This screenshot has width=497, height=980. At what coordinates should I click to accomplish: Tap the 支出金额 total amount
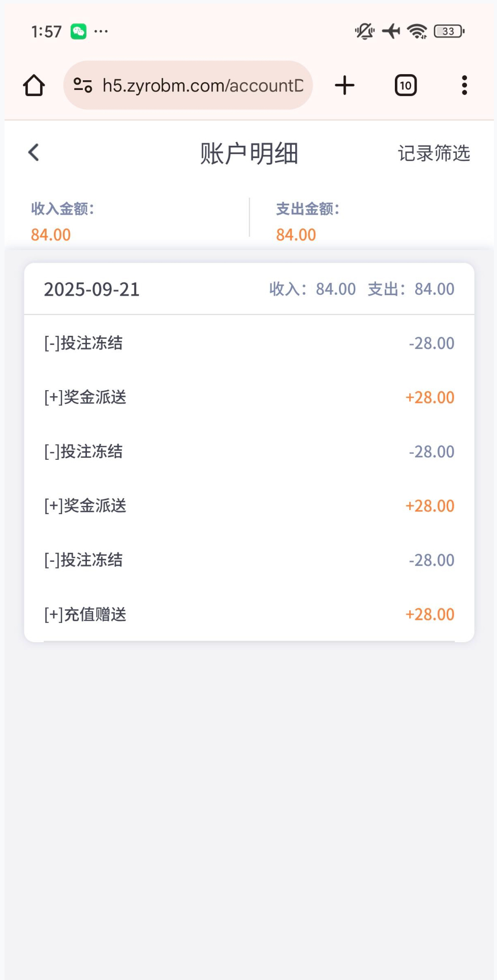click(x=296, y=235)
